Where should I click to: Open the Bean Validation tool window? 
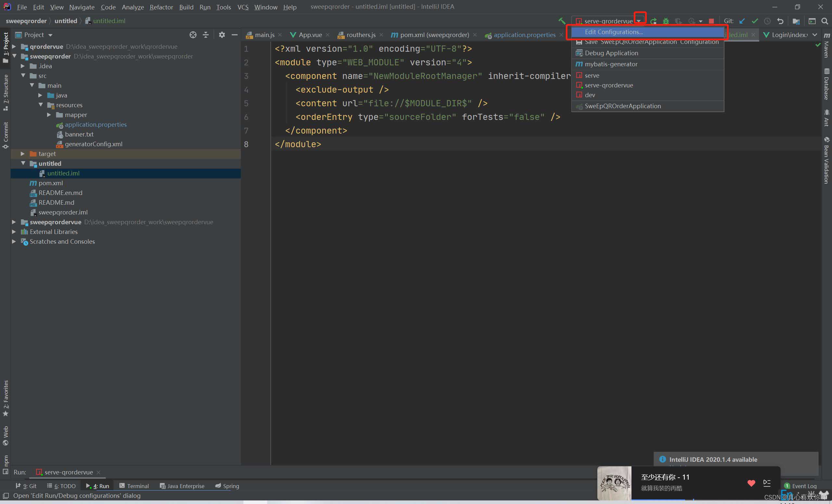point(826,160)
